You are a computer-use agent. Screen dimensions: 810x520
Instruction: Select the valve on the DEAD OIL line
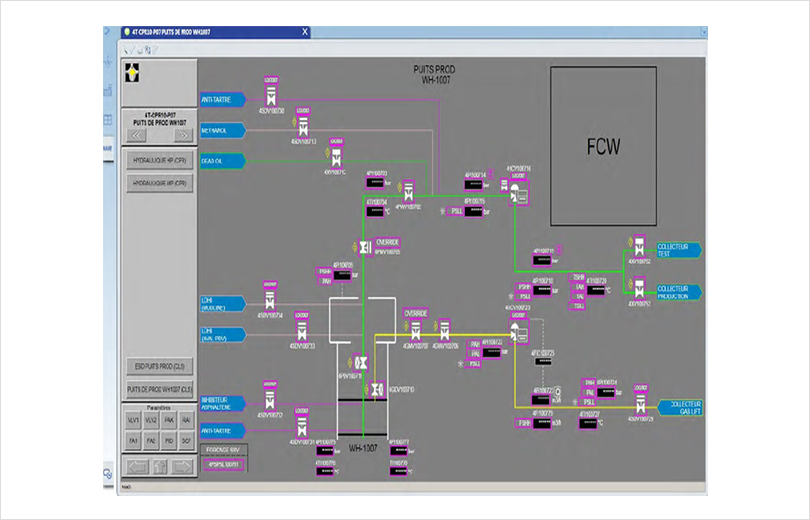[x=336, y=157]
